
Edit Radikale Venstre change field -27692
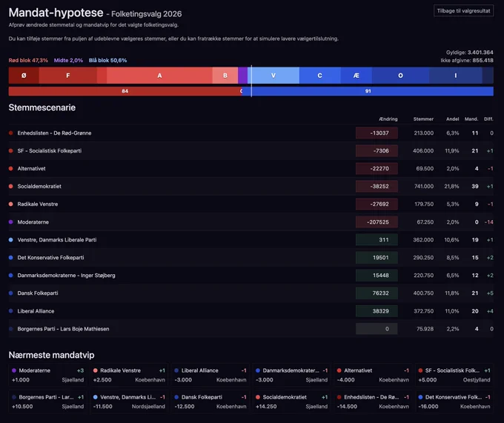click(x=377, y=204)
